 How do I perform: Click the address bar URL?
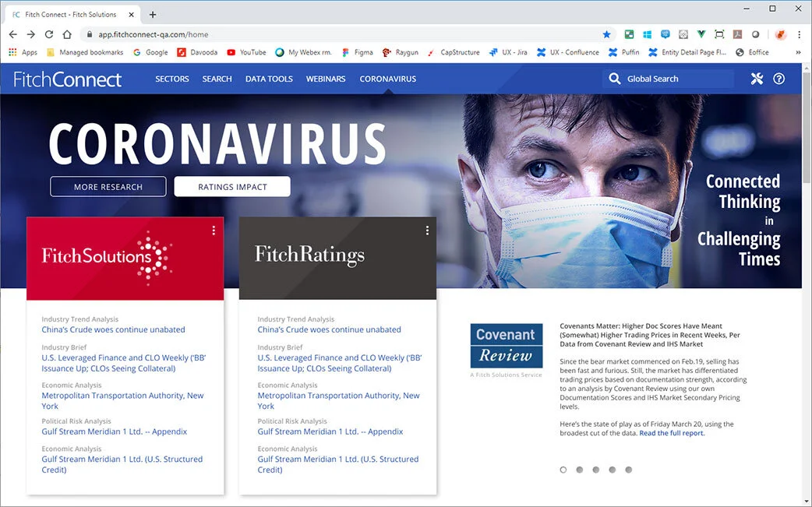click(154, 35)
